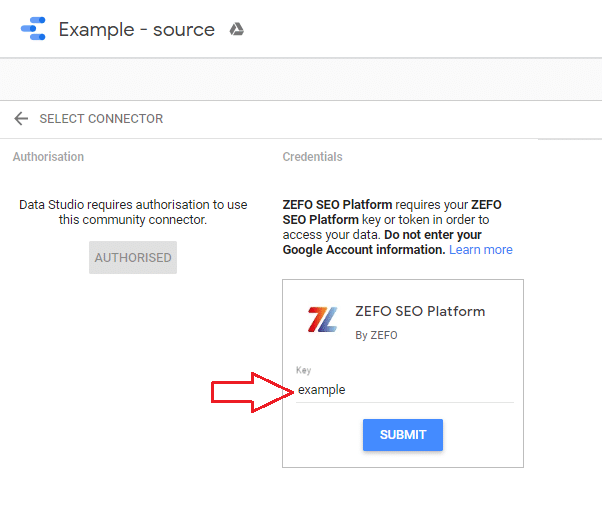Screen dimensions: 602x522
Task: Submit the key with the SUBMIT button
Action: [403, 435]
